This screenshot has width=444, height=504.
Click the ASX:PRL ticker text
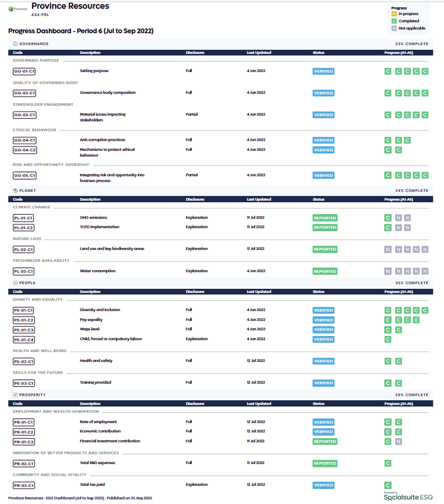click(x=40, y=15)
